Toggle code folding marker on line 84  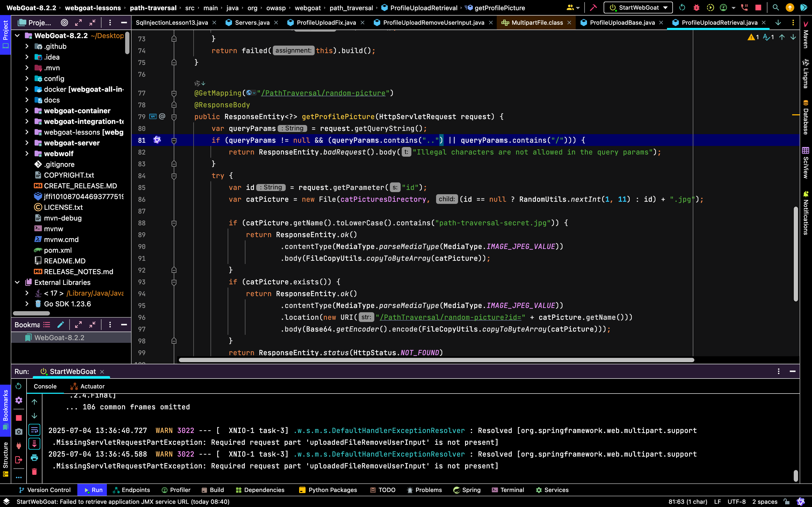pyautogui.click(x=174, y=176)
